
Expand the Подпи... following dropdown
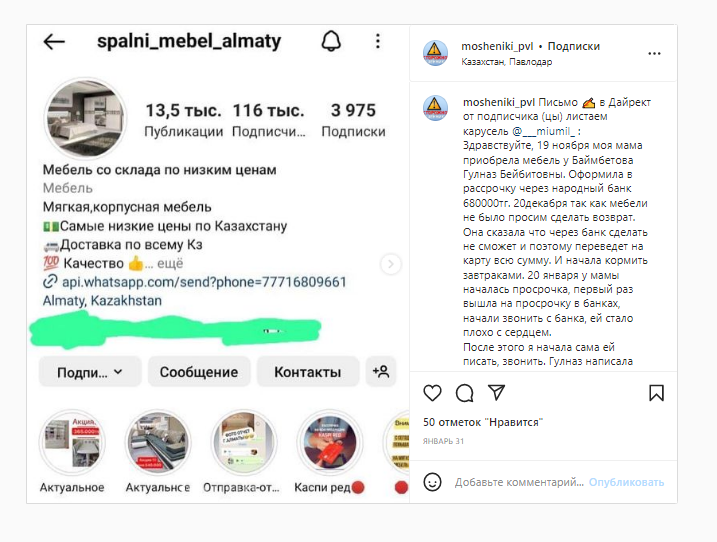(x=90, y=372)
